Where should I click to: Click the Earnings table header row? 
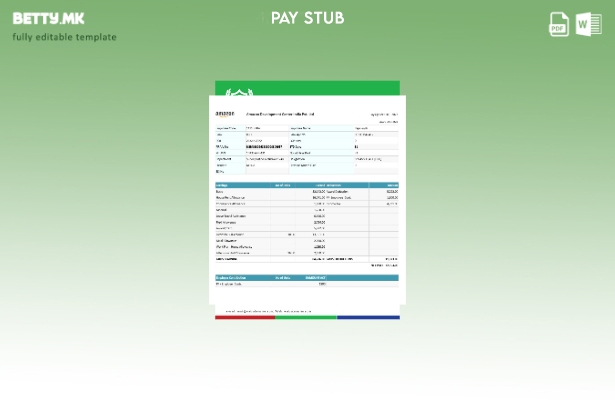(307, 185)
